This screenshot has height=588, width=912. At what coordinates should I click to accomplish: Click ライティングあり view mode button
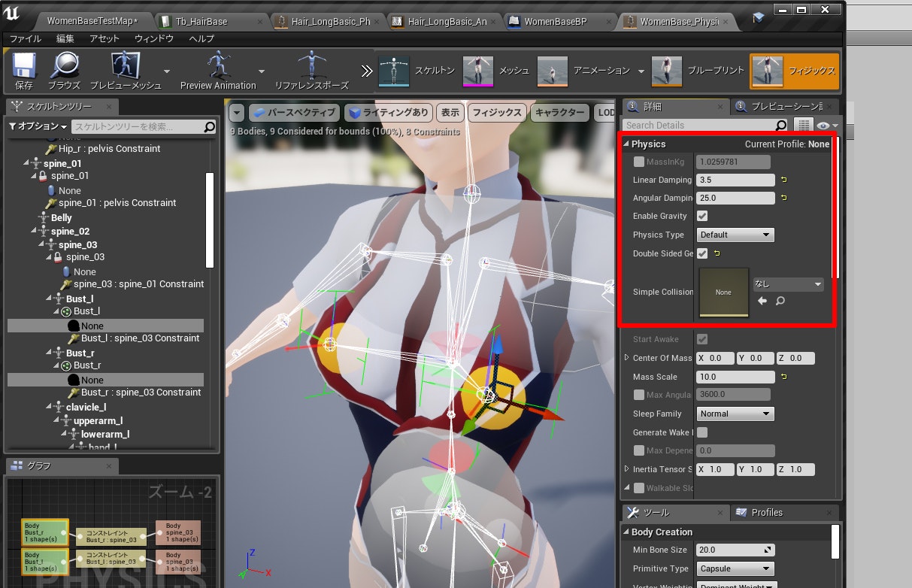pos(389,113)
